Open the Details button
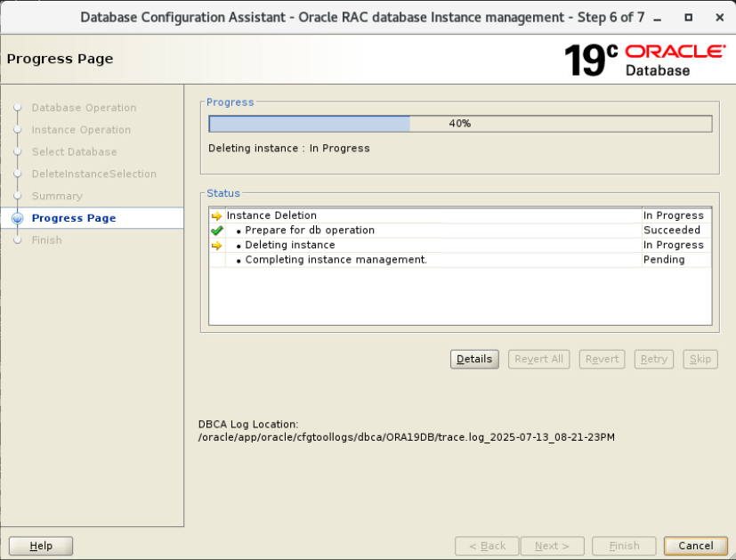The width and height of the screenshot is (736, 560). click(x=474, y=359)
